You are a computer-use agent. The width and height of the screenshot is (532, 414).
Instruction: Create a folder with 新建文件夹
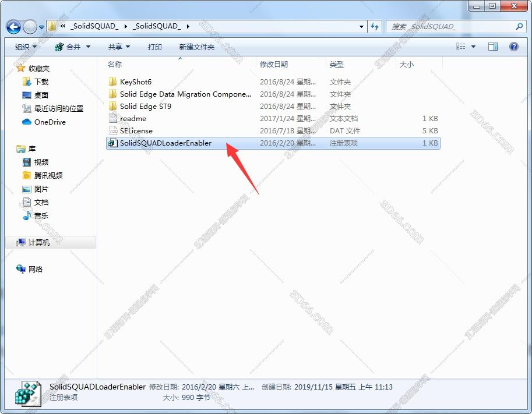coord(197,47)
